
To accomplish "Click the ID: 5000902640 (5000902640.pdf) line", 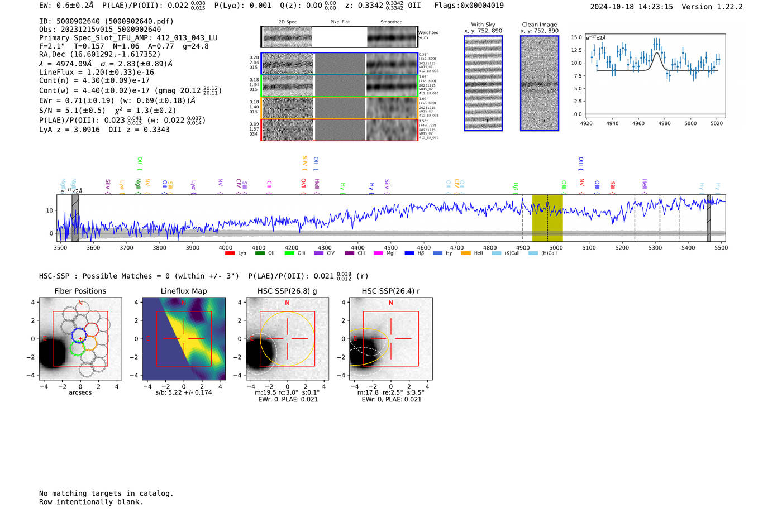I will point(106,21).
